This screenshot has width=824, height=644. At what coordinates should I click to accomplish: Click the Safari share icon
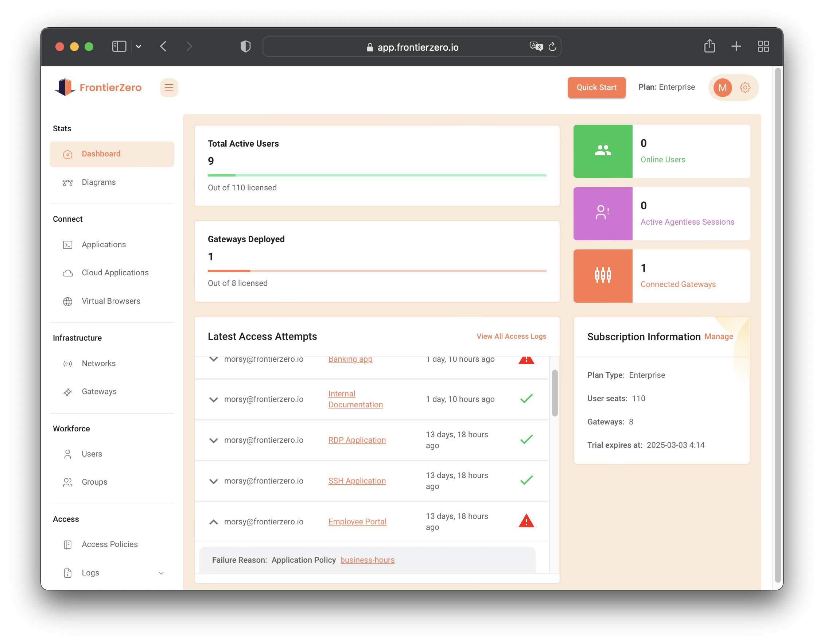pyautogui.click(x=710, y=46)
